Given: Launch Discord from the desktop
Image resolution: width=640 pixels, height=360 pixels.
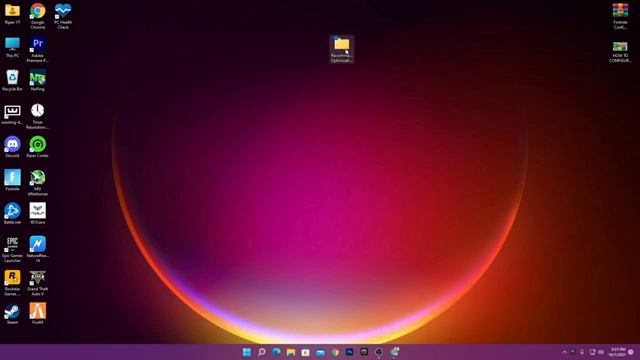Looking at the screenshot, I should click(x=12, y=147).
